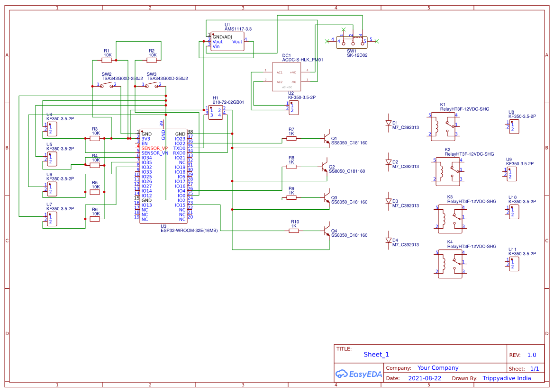Click the red SENSOR_VP pin label
The height and width of the screenshot is (392, 554).
pos(154,148)
